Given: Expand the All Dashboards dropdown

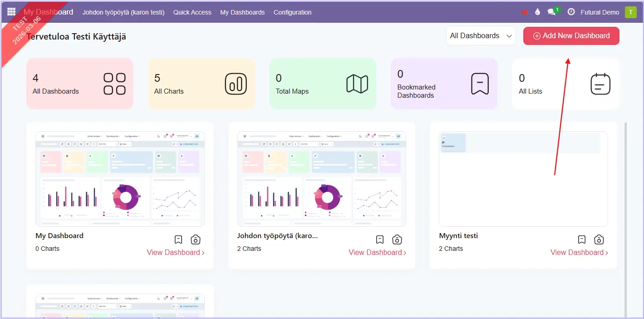Looking at the screenshot, I should 481,36.
